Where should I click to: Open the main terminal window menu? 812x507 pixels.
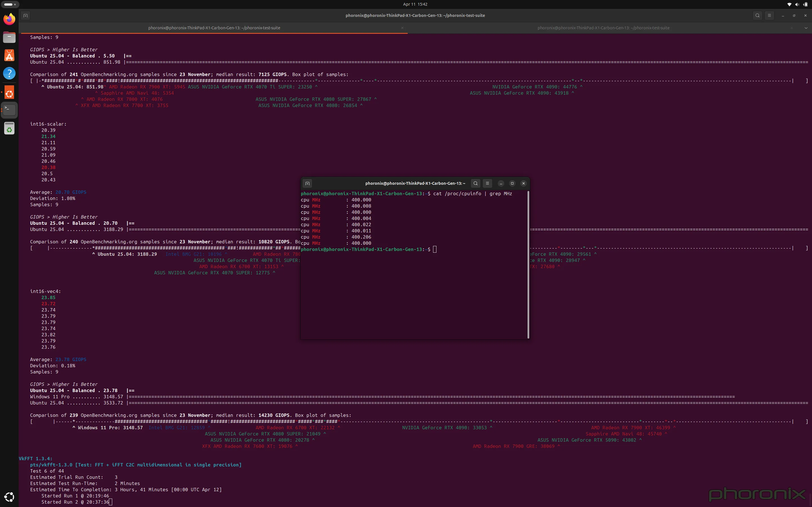tap(769, 15)
